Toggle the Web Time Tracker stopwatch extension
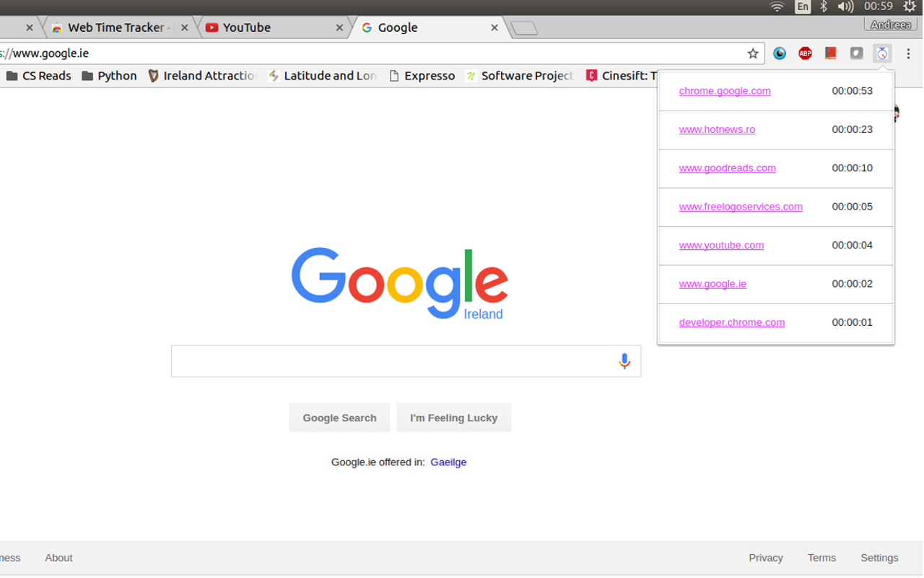This screenshot has width=924, height=578. pyautogui.click(x=882, y=53)
